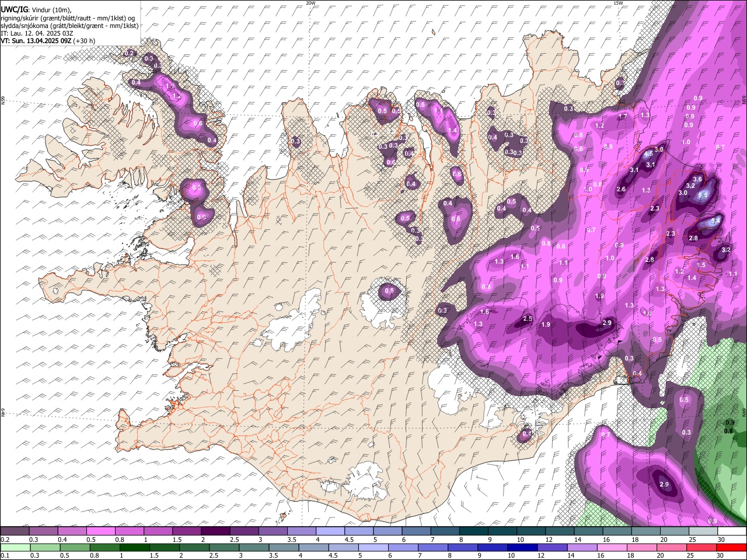Click valid time "VT: Sun. 13.04.2025 09Z (+30 h)"
The height and width of the screenshot is (560, 747).
tap(48, 41)
